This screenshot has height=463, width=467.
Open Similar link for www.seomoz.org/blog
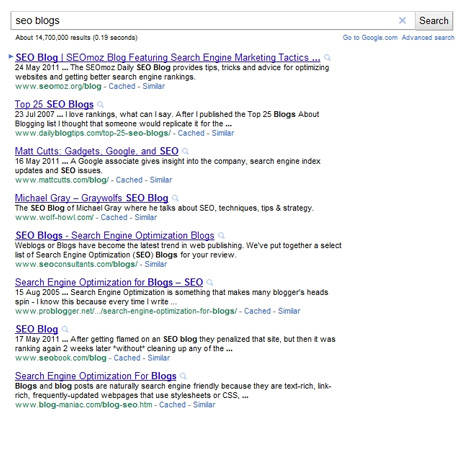154,86
